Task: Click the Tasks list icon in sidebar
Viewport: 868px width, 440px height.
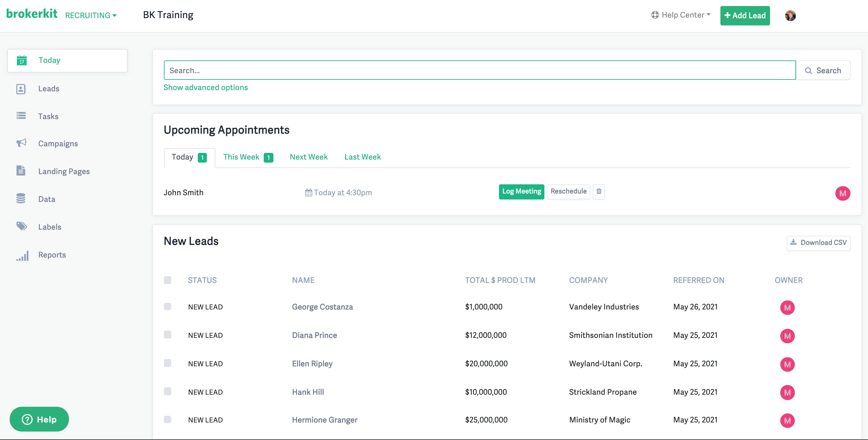Action: coord(21,116)
